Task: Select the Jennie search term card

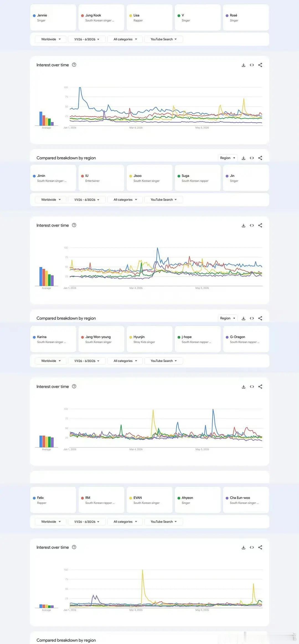Action: [x=53, y=17]
